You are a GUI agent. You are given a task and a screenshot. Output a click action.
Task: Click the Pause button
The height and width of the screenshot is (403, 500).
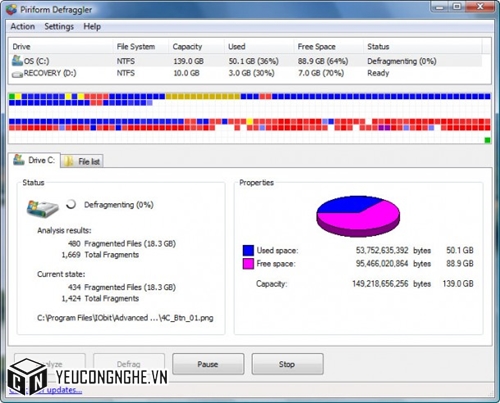tap(208, 364)
